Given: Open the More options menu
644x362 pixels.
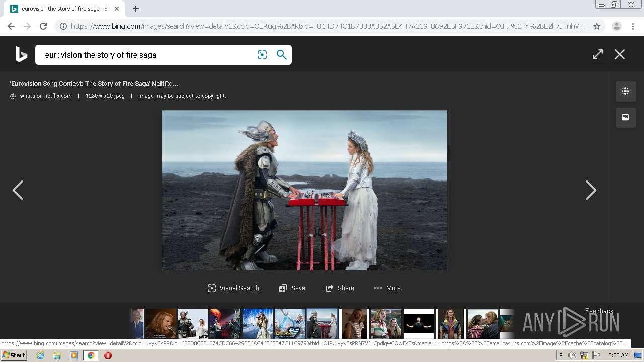Looking at the screenshot, I should 387,288.
